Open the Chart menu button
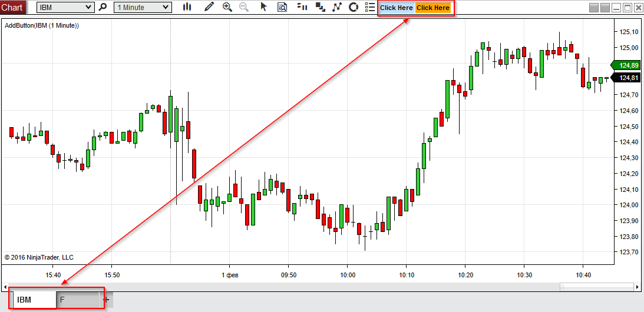The height and width of the screenshot is (312, 644). point(13,7)
